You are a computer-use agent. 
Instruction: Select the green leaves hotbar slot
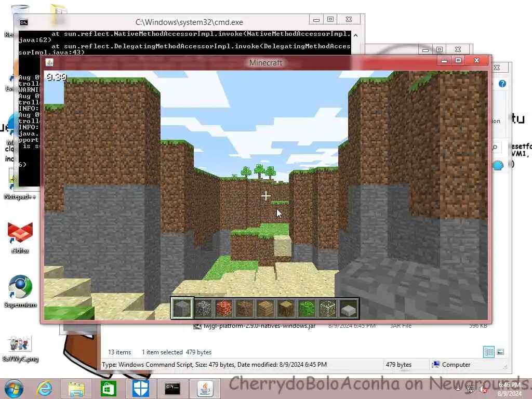coord(308,308)
